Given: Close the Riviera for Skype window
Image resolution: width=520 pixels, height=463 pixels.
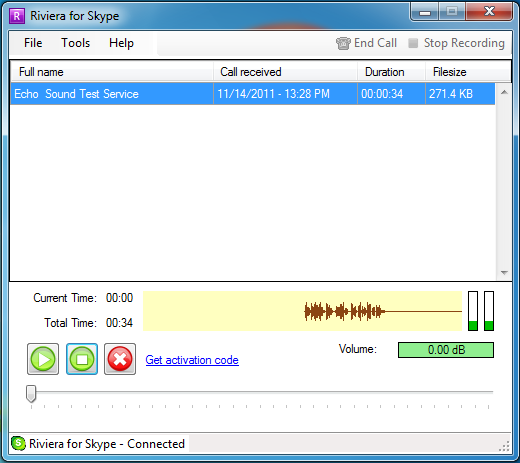Looking at the screenshot, I should point(489,12).
